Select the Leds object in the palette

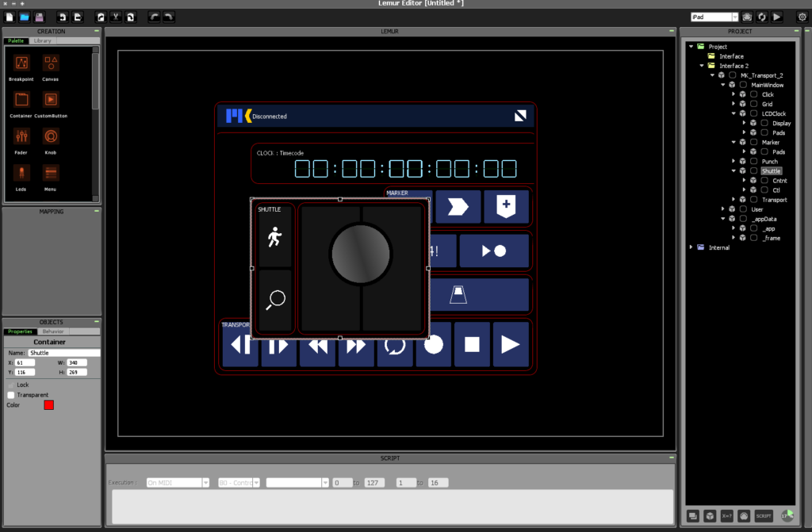[21, 178]
